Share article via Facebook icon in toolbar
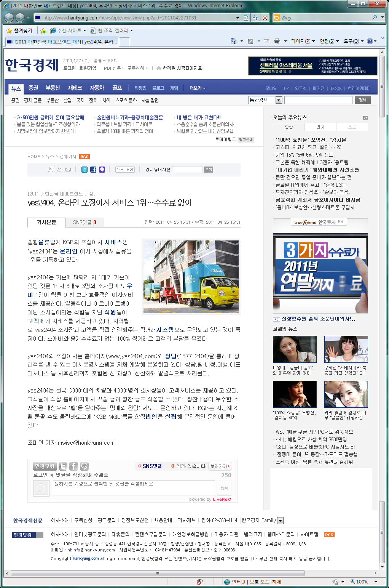 click(93, 170)
